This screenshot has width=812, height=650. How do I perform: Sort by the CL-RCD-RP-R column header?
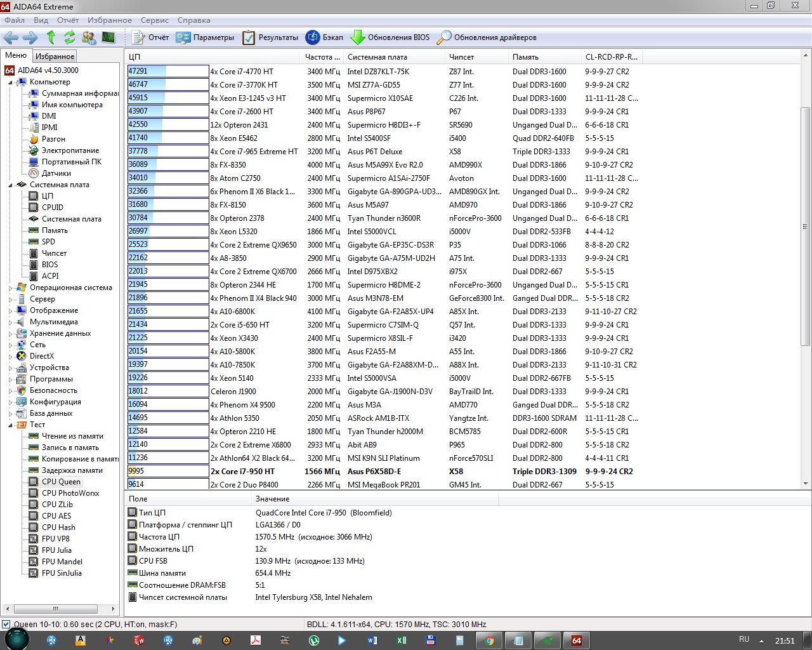612,57
